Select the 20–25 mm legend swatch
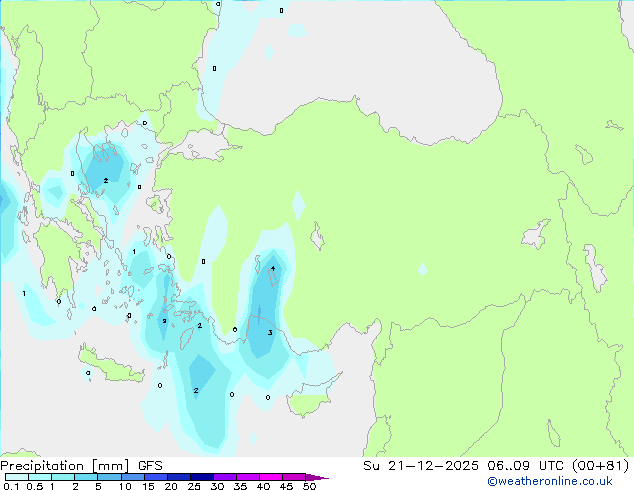The height and width of the screenshot is (490, 634). 178,477
